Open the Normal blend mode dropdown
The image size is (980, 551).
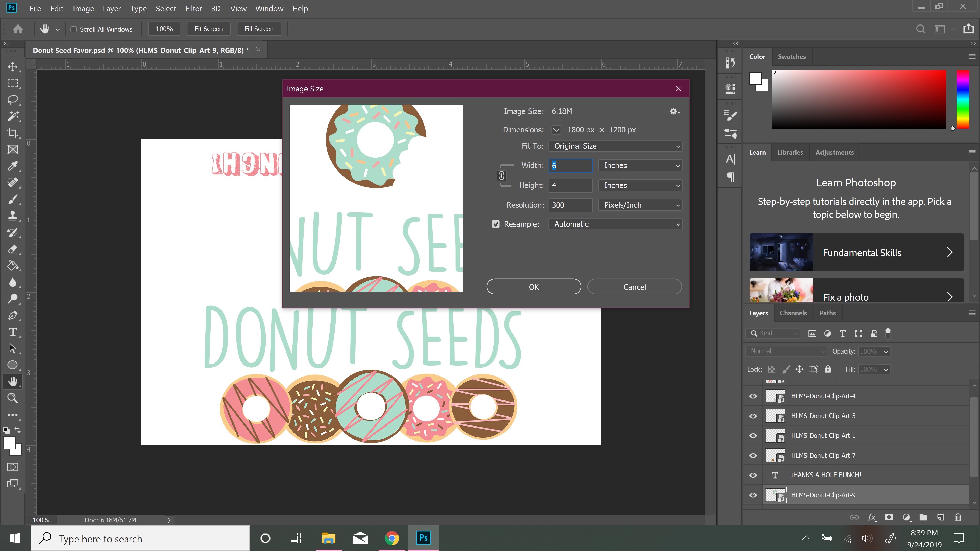click(x=786, y=351)
